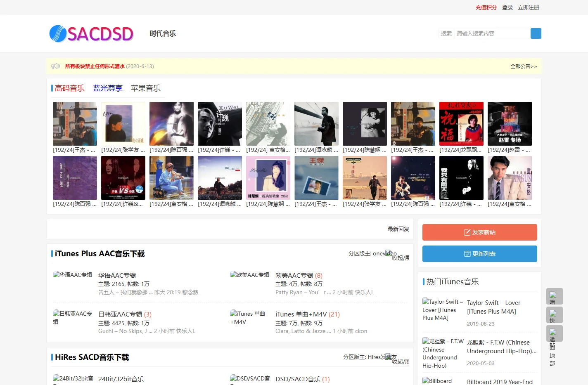Open the 华语AAC专辑 forum title

(117, 275)
